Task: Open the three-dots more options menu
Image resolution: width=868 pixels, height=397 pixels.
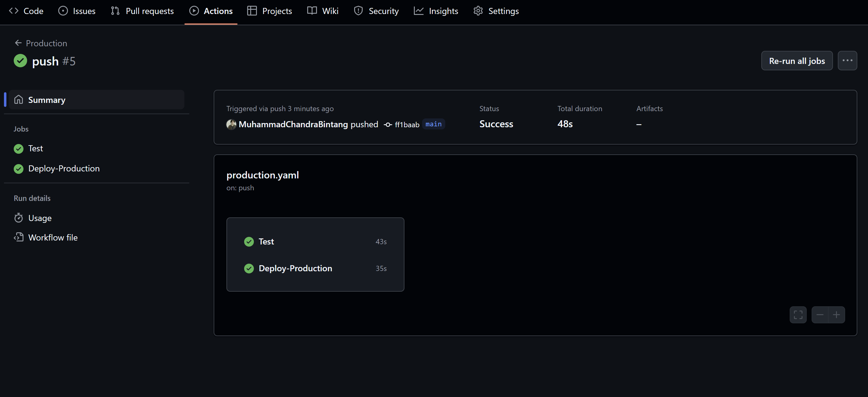Action: [x=848, y=61]
